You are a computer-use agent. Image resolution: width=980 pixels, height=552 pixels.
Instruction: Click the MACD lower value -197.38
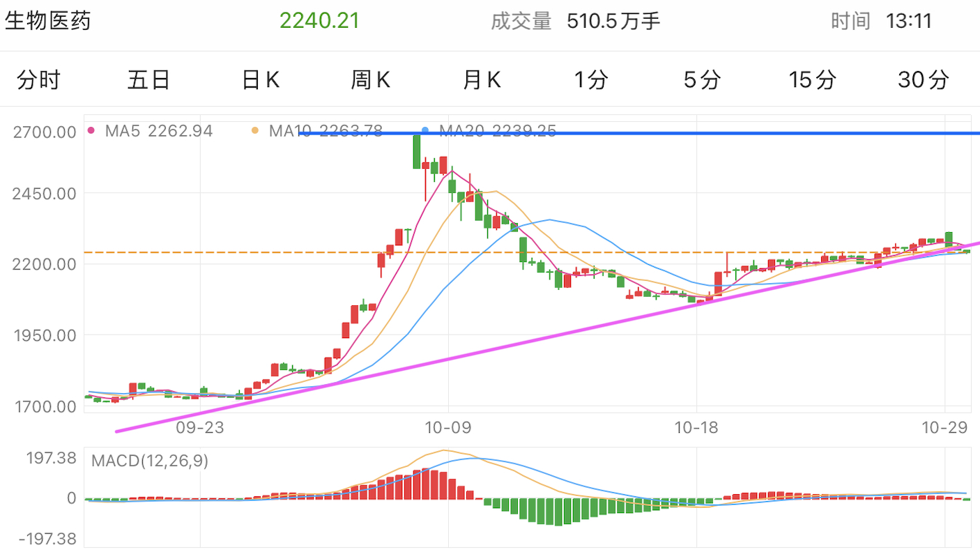click(x=47, y=539)
